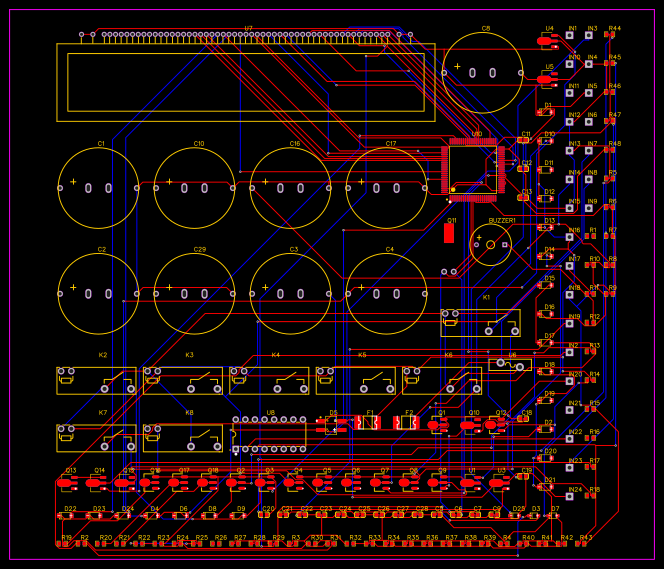Select the D5 diode bridge
The width and height of the screenshot is (664, 569).
click(x=331, y=425)
